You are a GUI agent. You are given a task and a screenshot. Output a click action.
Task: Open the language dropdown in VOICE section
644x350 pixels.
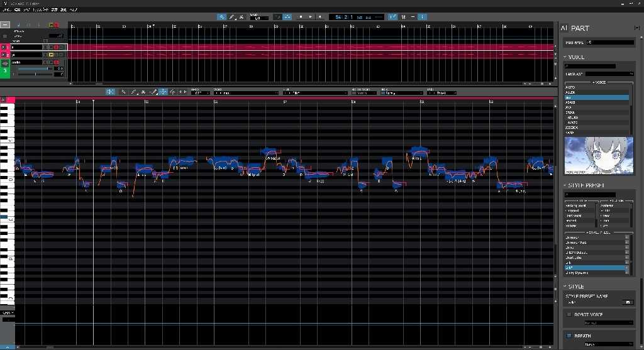610,74
